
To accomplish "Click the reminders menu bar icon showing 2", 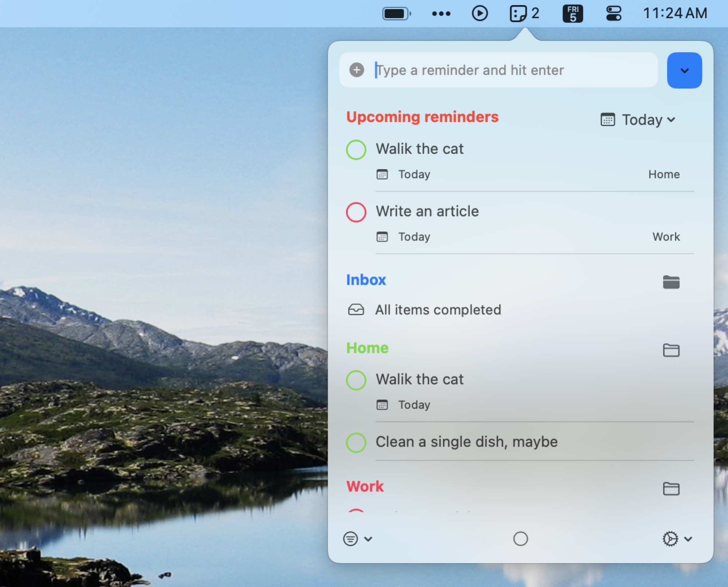I will tap(524, 13).
